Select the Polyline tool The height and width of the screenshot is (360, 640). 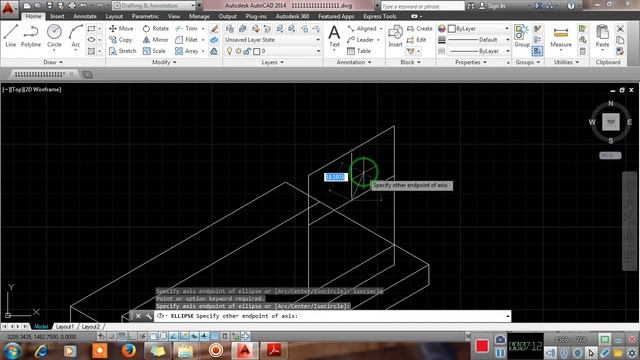(x=31, y=36)
